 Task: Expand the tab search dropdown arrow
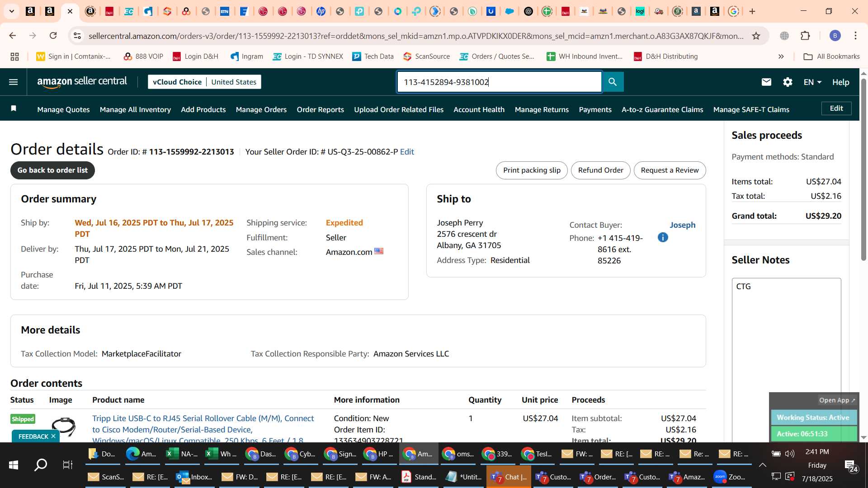12,11
